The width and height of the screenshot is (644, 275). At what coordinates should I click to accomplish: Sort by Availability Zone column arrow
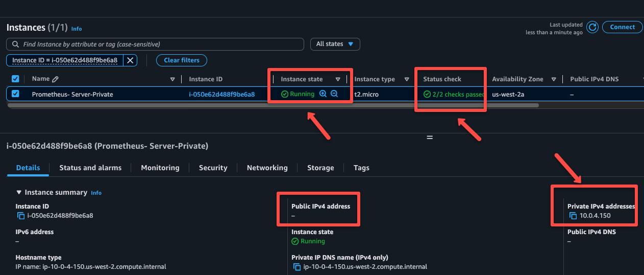coord(554,79)
